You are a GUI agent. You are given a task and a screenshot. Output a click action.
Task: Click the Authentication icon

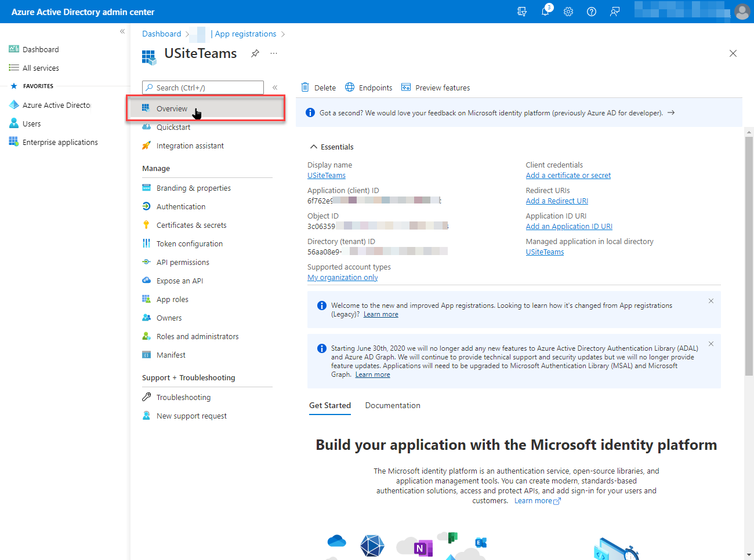click(146, 206)
